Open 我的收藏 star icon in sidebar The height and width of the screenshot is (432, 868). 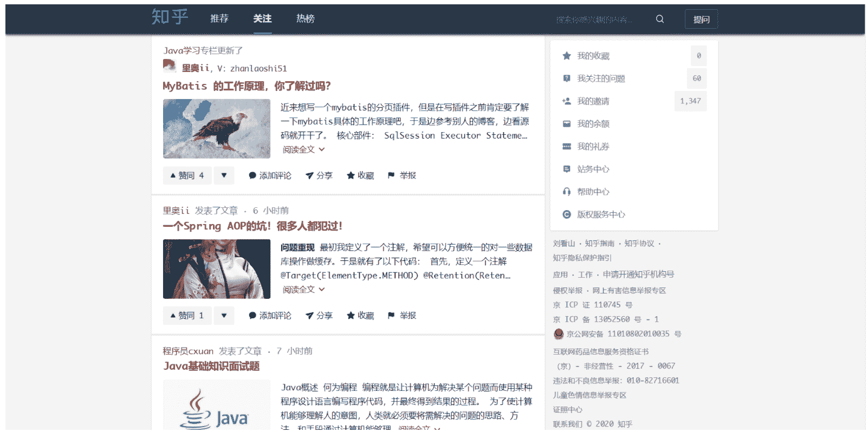tap(567, 56)
